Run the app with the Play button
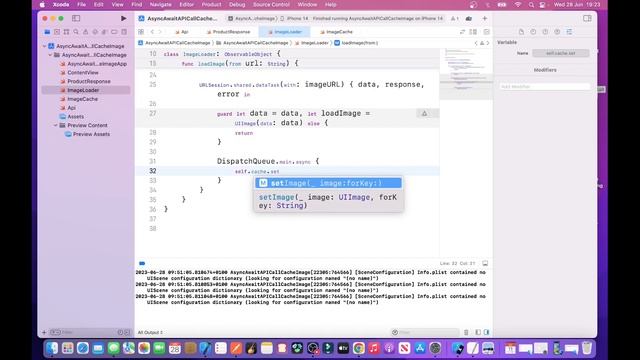Image resolution: width=640 pixels, height=360 pixels. click(x=123, y=18)
